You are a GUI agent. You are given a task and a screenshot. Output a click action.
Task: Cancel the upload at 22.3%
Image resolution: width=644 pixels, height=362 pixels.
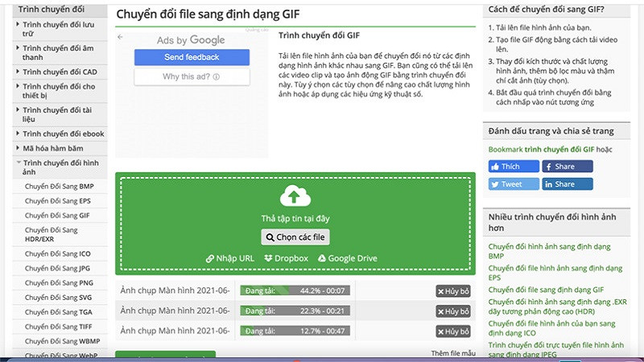(x=453, y=311)
